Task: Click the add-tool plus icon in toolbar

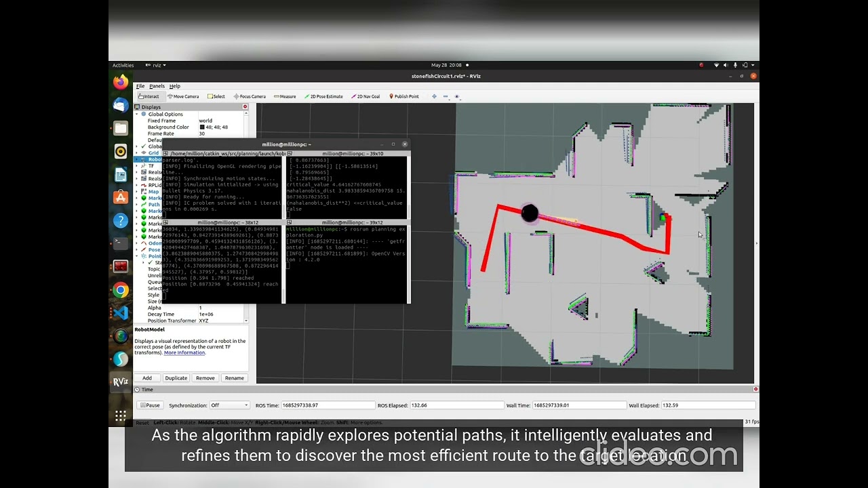Action: click(434, 96)
